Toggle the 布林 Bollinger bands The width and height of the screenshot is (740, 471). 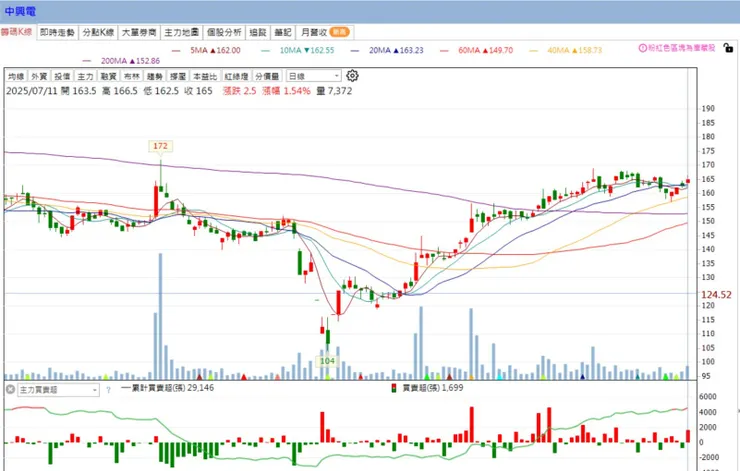click(x=131, y=76)
